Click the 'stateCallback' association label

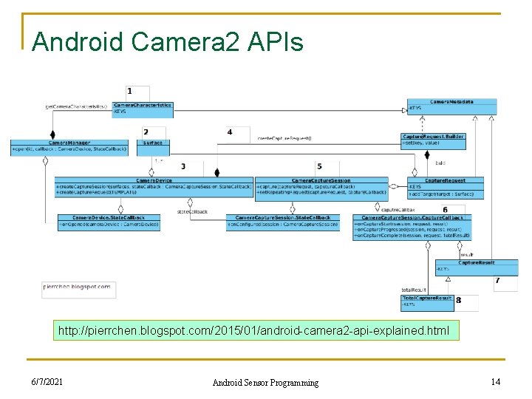(x=192, y=211)
